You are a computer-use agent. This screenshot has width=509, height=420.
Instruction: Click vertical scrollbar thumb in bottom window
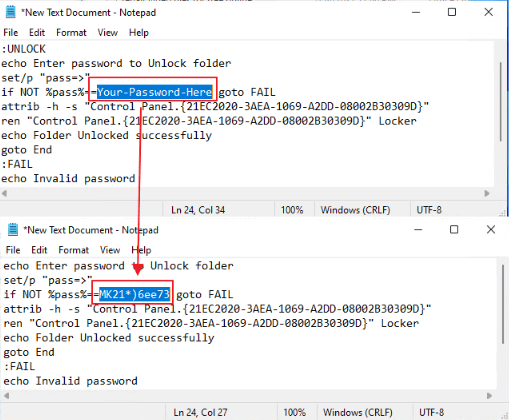click(x=503, y=304)
